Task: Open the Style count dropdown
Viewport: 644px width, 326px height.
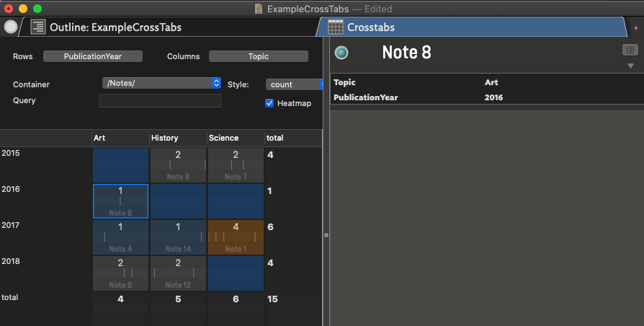Action: [x=294, y=84]
